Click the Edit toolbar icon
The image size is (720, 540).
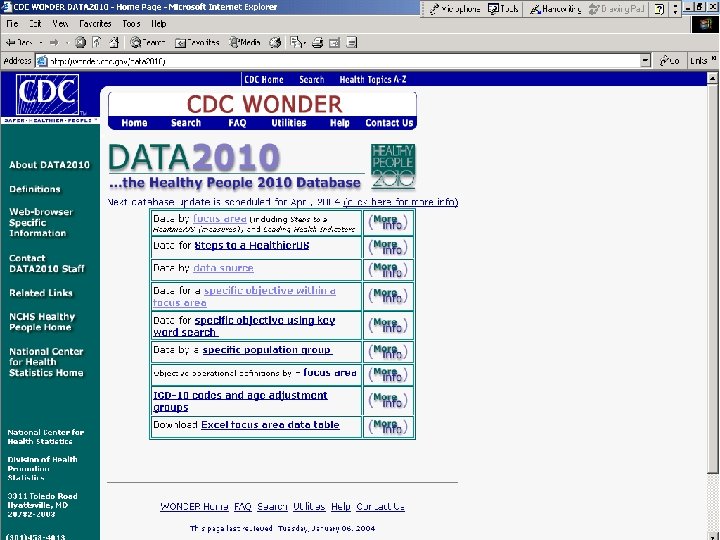point(334,43)
